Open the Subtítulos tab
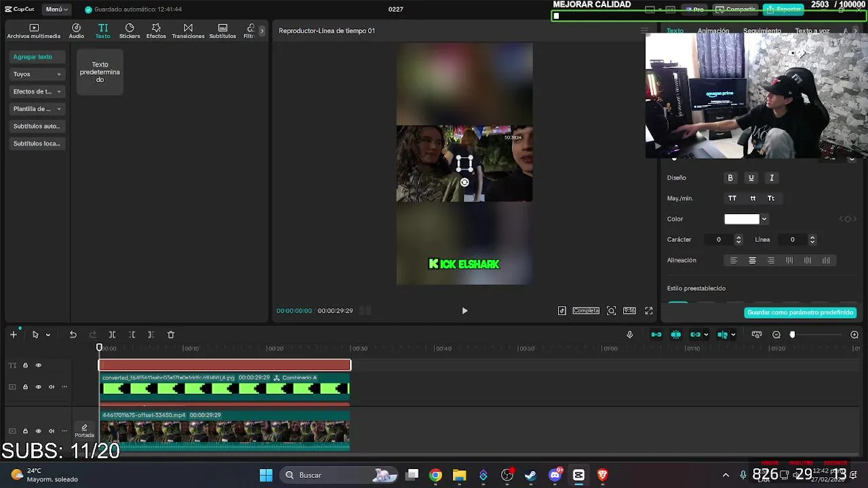This screenshot has width=868, height=488. 222,31
